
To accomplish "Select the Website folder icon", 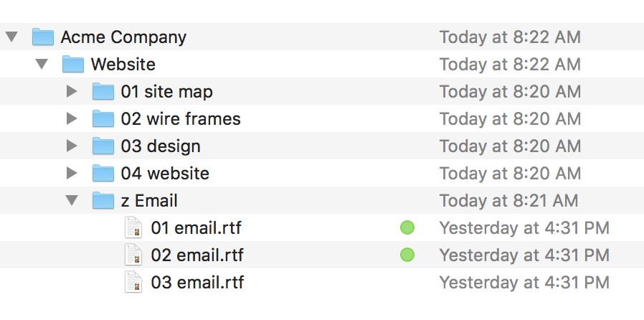I will (x=74, y=65).
